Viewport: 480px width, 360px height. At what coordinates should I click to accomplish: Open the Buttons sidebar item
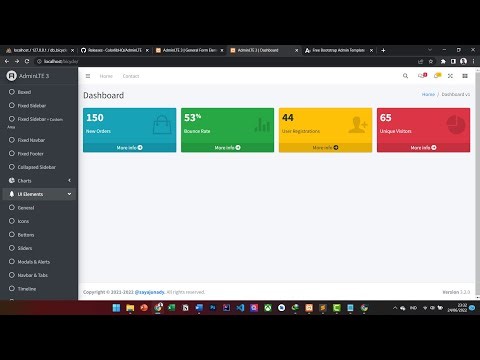pyautogui.click(x=40, y=235)
